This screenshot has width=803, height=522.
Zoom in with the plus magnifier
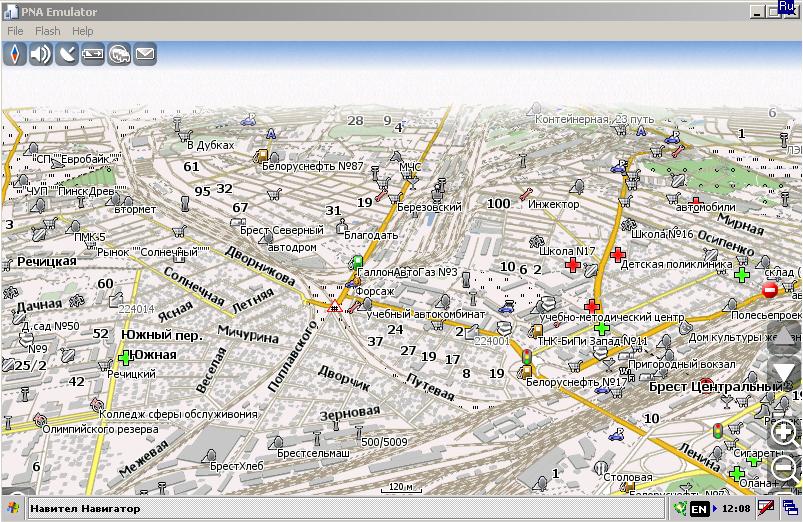784,433
